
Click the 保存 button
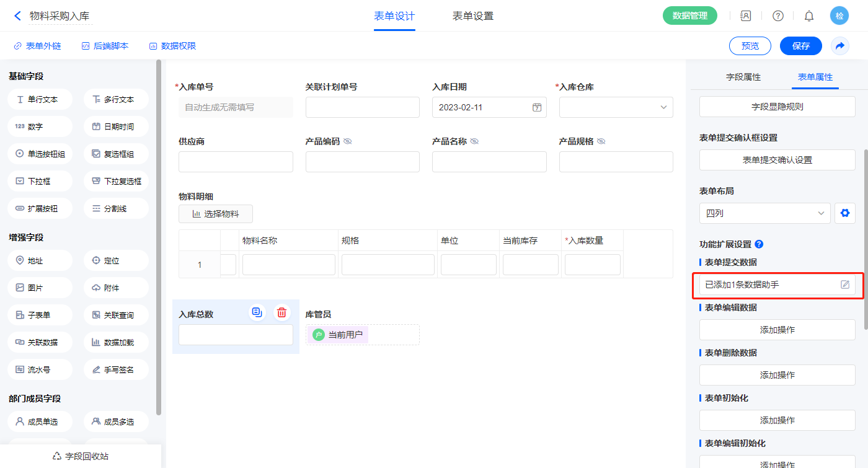tap(800, 46)
